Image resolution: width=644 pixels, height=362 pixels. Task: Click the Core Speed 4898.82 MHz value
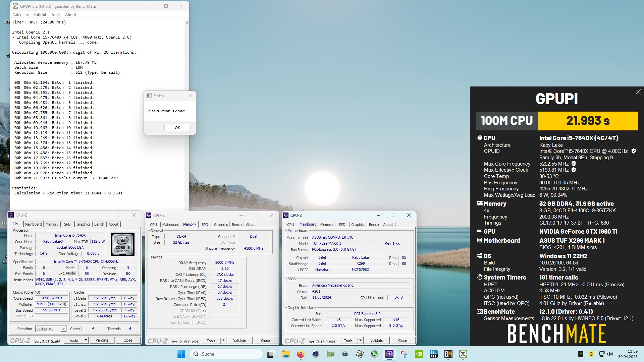tap(52, 298)
